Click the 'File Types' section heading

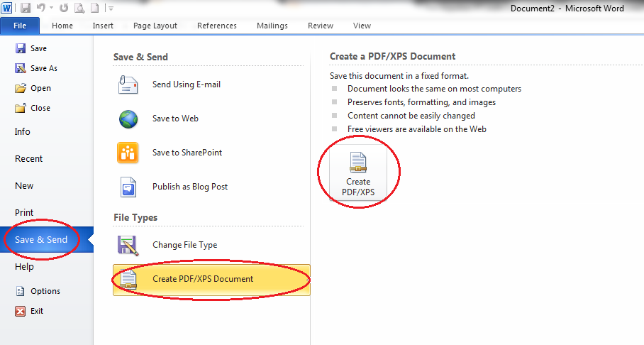[x=135, y=217]
